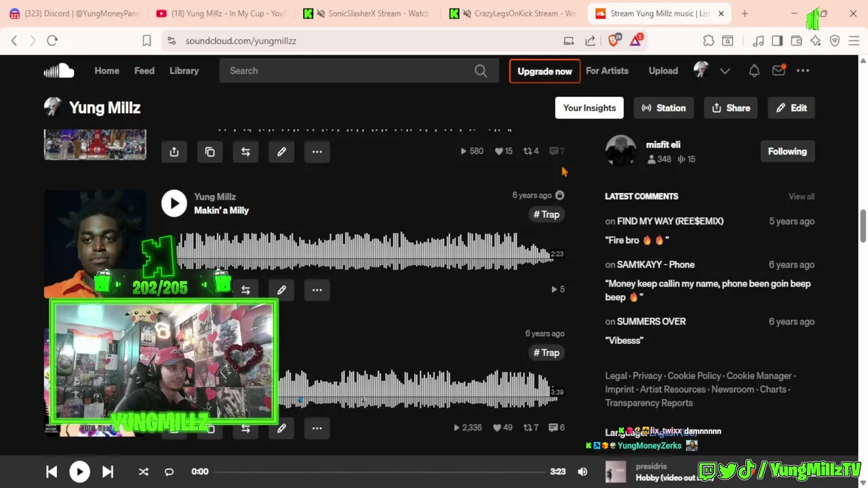Mute the player volume speaker

point(583,472)
